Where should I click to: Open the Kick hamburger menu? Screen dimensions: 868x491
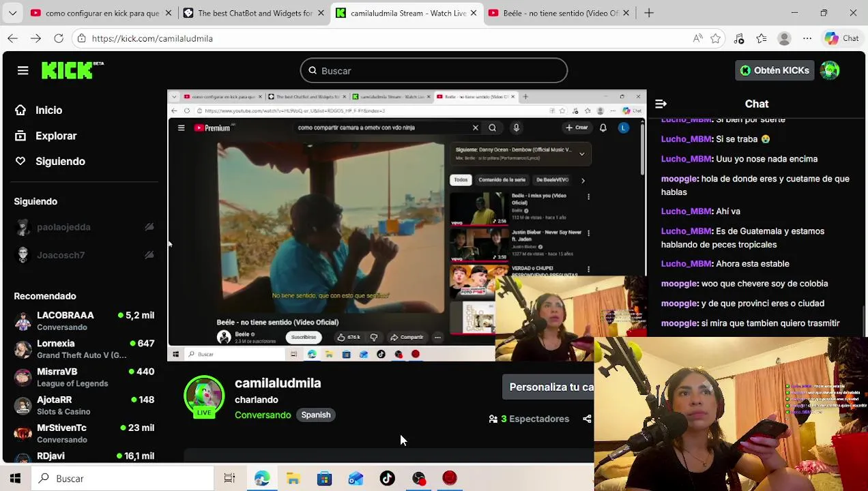(23, 70)
